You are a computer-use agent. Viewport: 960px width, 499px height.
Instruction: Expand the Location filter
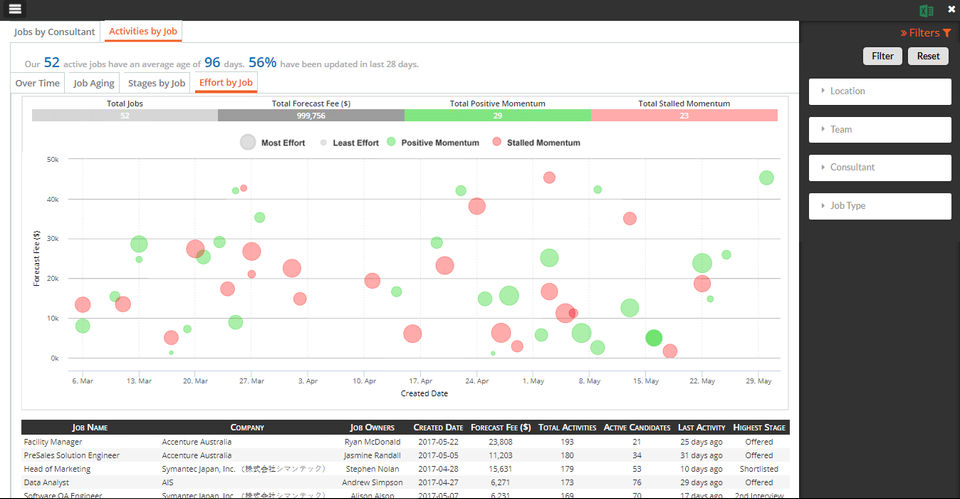point(880,91)
